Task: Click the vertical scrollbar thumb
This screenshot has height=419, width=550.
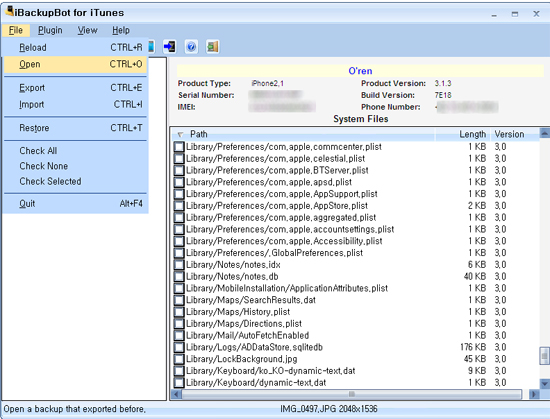Action: pos(544,356)
